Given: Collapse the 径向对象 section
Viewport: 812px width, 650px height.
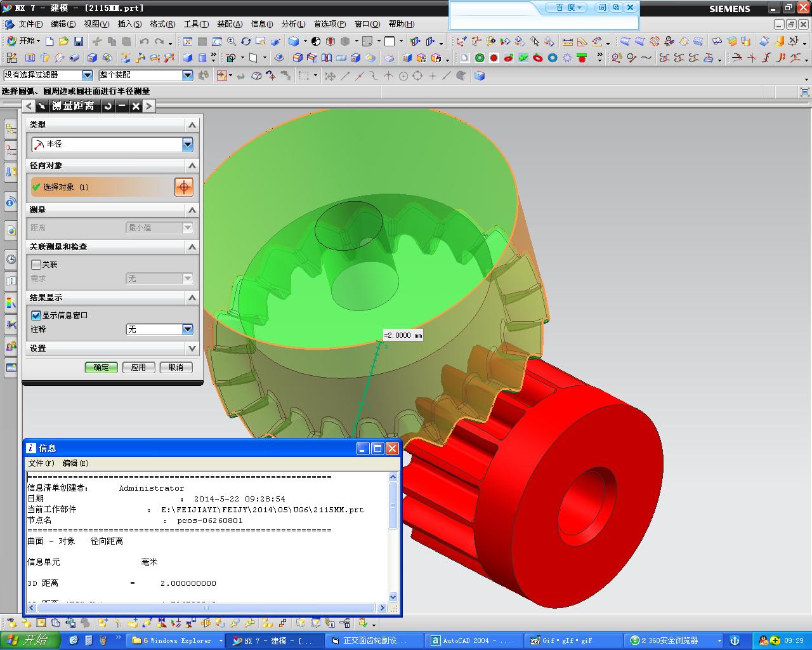Looking at the screenshot, I should [192, 165].
